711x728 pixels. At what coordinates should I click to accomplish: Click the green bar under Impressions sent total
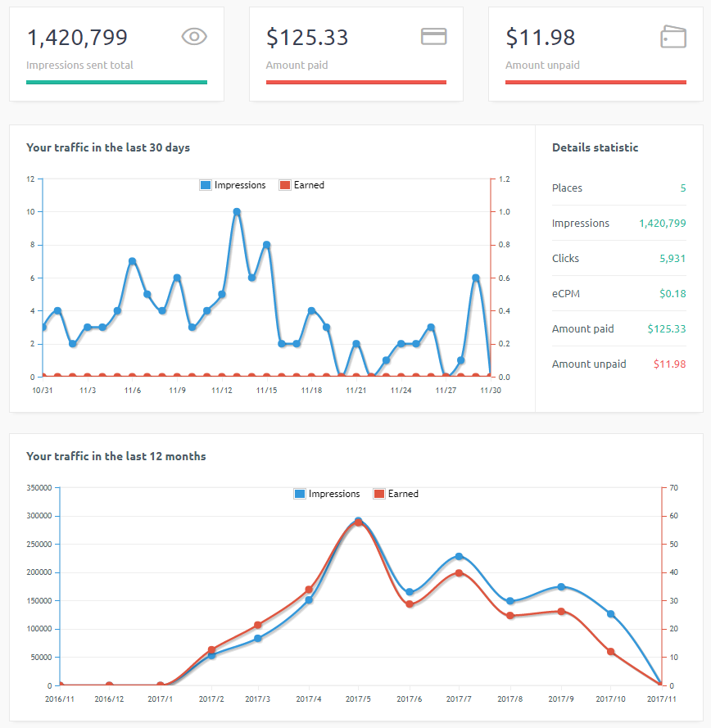point(116,82)
